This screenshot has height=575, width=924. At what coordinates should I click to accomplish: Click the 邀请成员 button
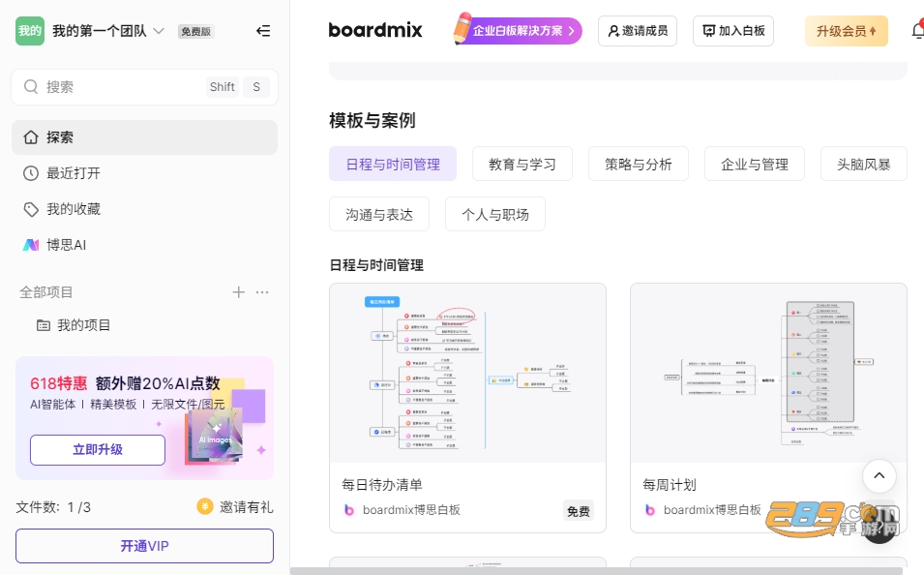tap(638, 31)
